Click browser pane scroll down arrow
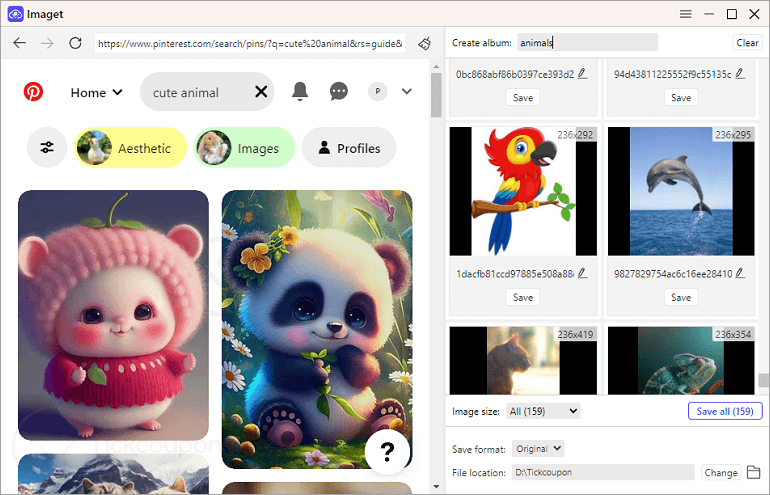The width and height of the screenshot is (770, 495). click(x=436, y=487)
